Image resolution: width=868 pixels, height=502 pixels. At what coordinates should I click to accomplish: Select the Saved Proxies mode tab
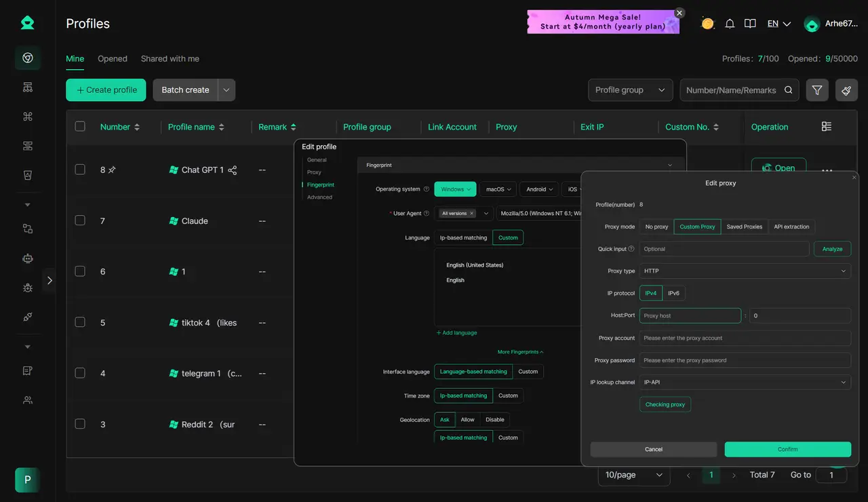[x=744, y=227]
